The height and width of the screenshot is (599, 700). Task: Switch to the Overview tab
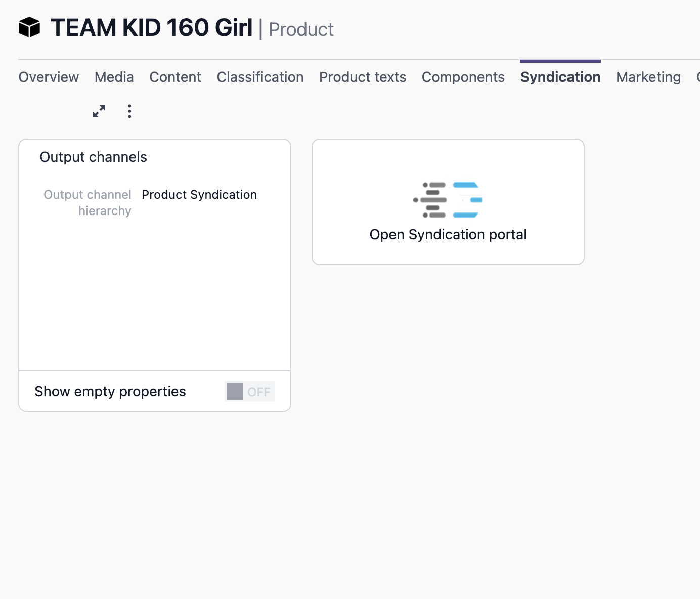(x=48, y=77)
